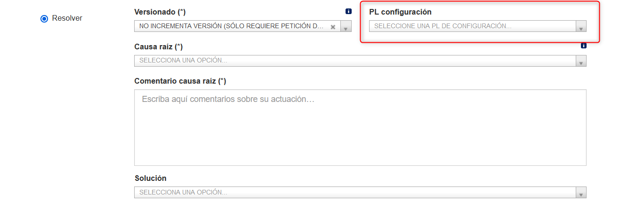This screenshot has width=644, height=210.
Task: Click the Solución dropdown arrow
Action: coord(581,193)
